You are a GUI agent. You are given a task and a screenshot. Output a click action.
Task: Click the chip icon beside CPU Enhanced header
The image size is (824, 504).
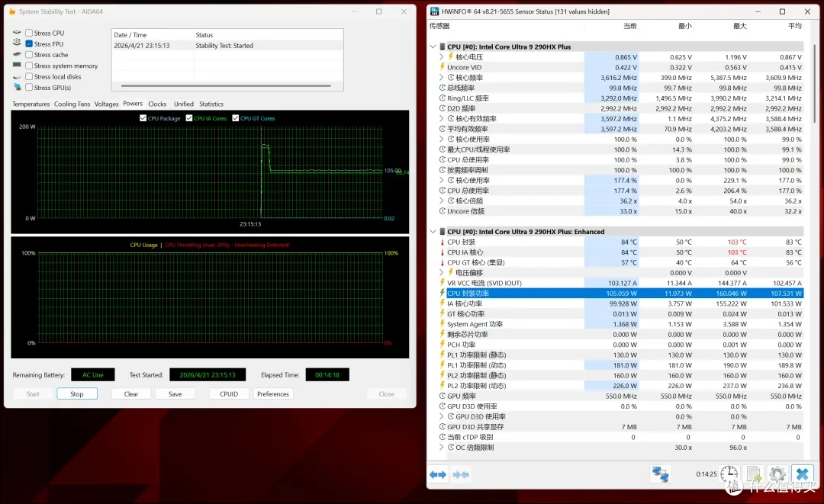click(443, 232)
